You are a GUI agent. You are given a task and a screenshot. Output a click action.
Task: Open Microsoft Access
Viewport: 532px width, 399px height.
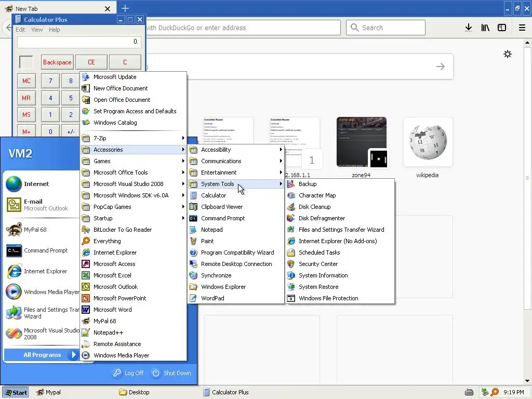134,264
